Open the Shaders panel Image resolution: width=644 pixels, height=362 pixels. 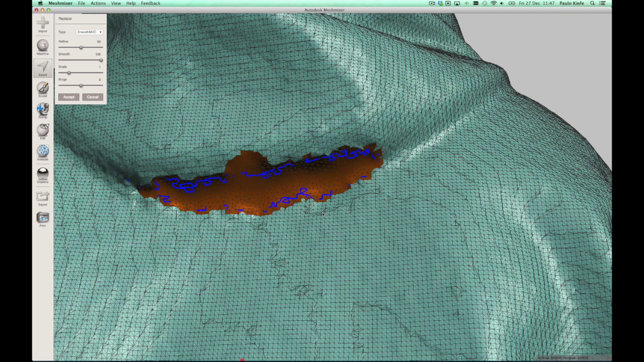click(x=43, y=174)
